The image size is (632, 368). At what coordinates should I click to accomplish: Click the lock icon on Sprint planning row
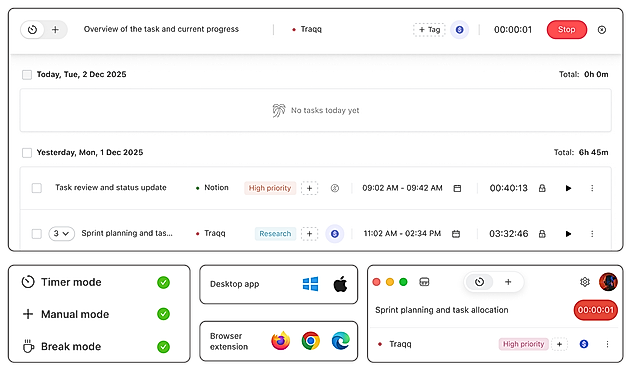tap(542, 234)
